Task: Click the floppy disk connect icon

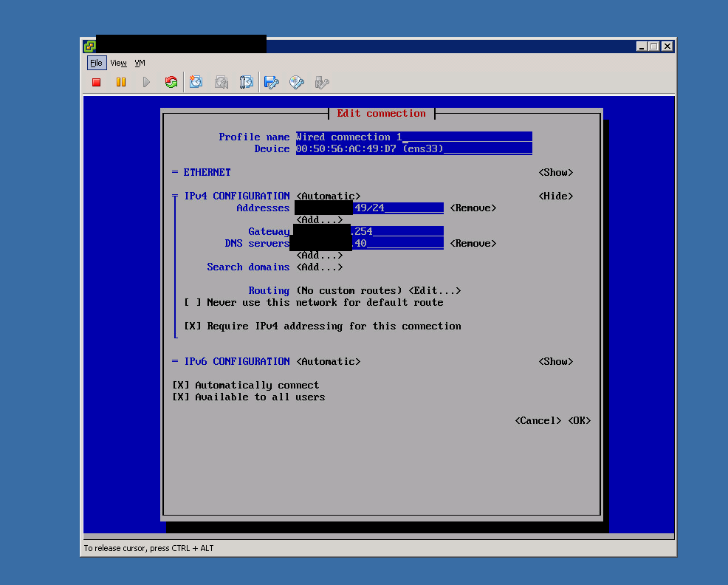Action: pos(271,82)
